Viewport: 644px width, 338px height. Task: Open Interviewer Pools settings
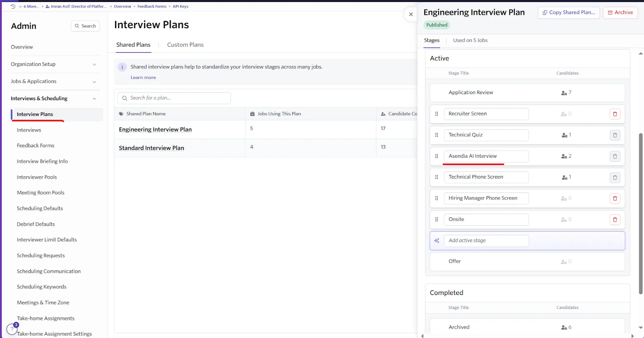(37, 177)
